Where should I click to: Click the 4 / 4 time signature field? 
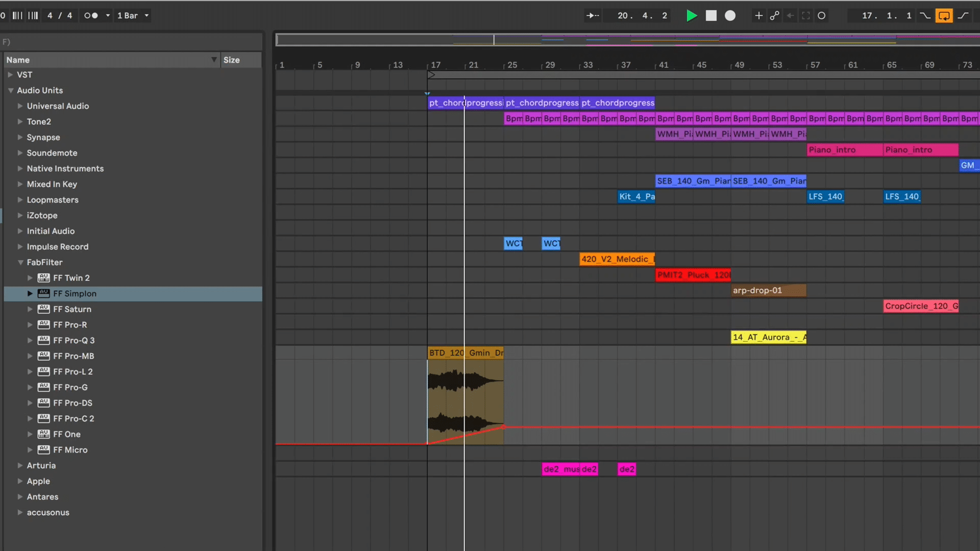coord(60,16)
